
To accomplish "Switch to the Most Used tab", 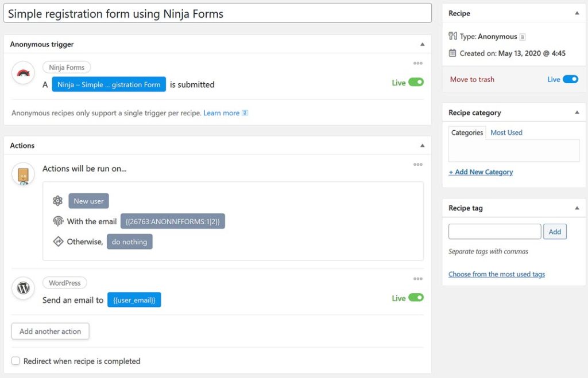I will (506, 133).
